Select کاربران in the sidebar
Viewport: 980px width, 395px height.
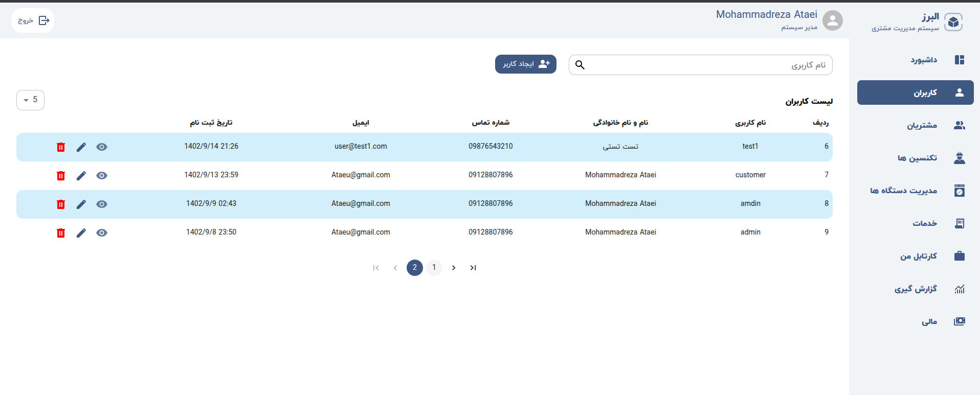coord(916,92)
